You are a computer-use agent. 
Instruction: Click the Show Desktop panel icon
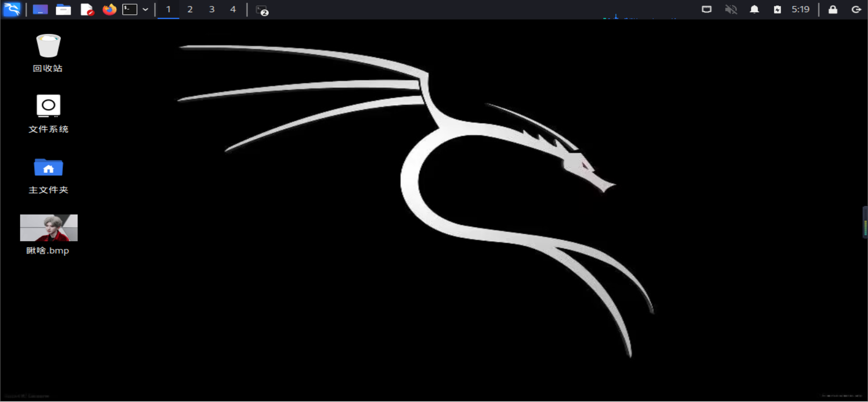(x=40, y=9)
